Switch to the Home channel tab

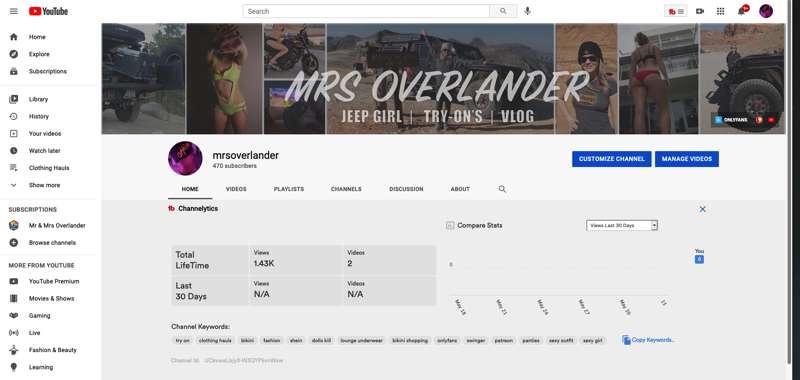(x=190, y=189)
